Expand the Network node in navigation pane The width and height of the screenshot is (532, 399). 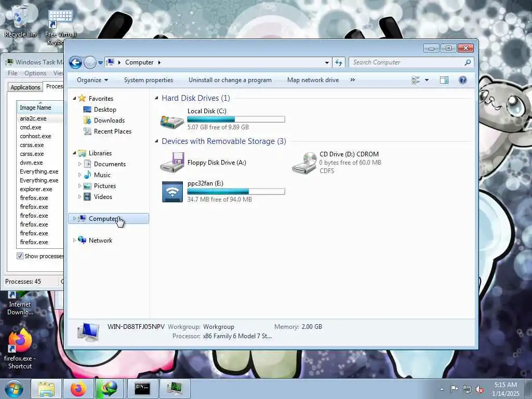[x=75, y=240]
